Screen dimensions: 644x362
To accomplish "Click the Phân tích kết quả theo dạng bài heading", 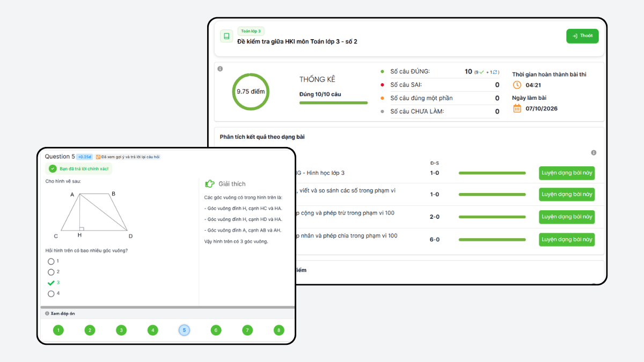I will pos(262,137).
